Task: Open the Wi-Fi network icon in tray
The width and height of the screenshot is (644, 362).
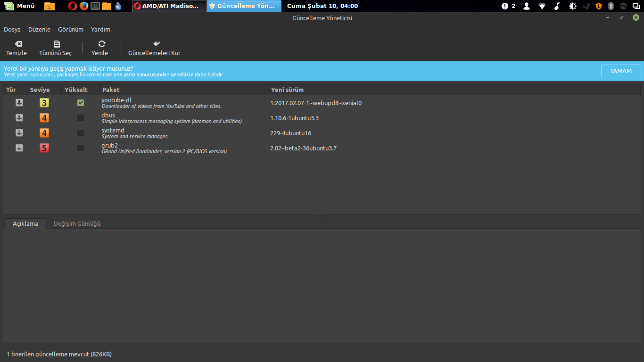Action: point(542,6)
